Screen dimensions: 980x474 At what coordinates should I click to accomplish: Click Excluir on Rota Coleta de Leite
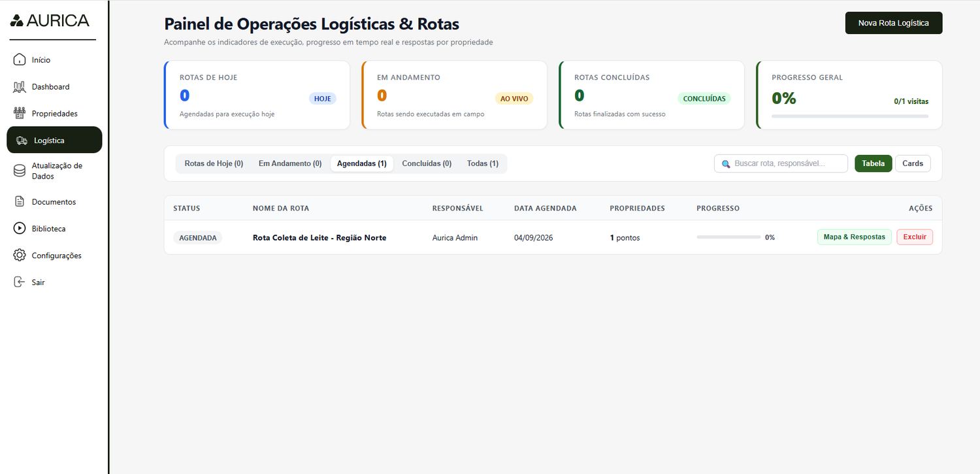(x=915, y=237)
